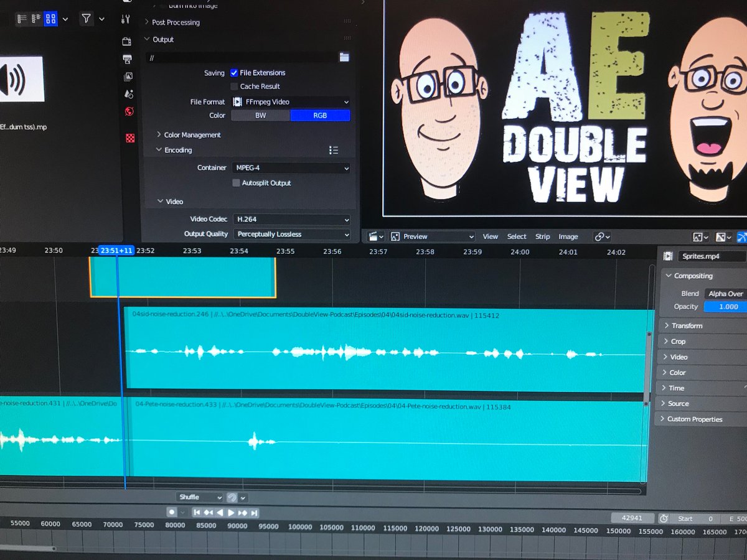Open the View Layer properties tab
This screenshot has width=747, height=560.
[x=128, y=77]
